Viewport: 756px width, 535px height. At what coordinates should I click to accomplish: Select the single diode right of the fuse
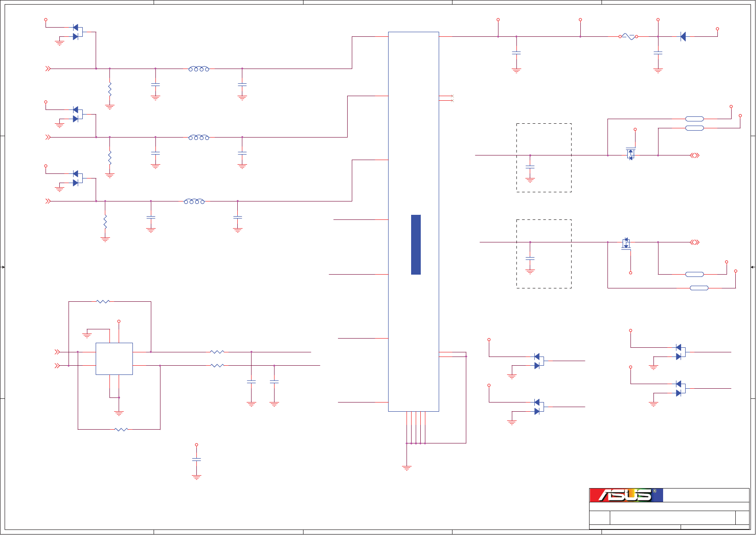pyautogui.click(x=683, y=36)
